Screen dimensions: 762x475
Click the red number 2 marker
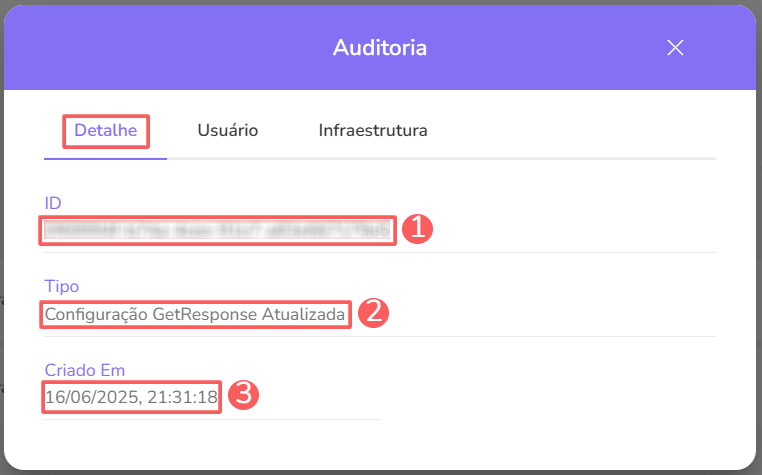373,313
